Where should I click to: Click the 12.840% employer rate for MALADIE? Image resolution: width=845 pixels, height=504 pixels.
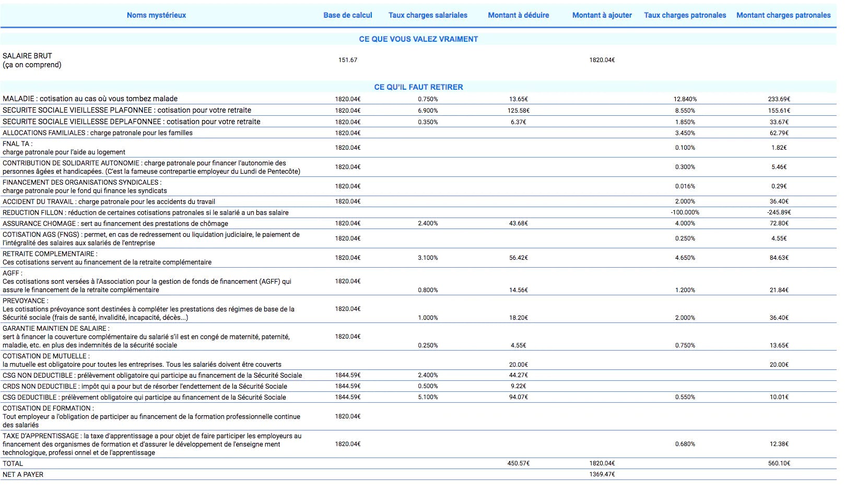click(x=685, y=99)
